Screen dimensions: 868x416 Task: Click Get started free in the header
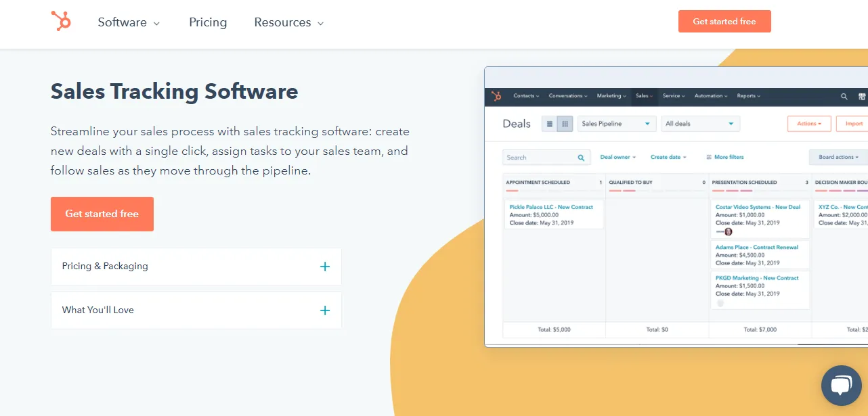point(724,21)
